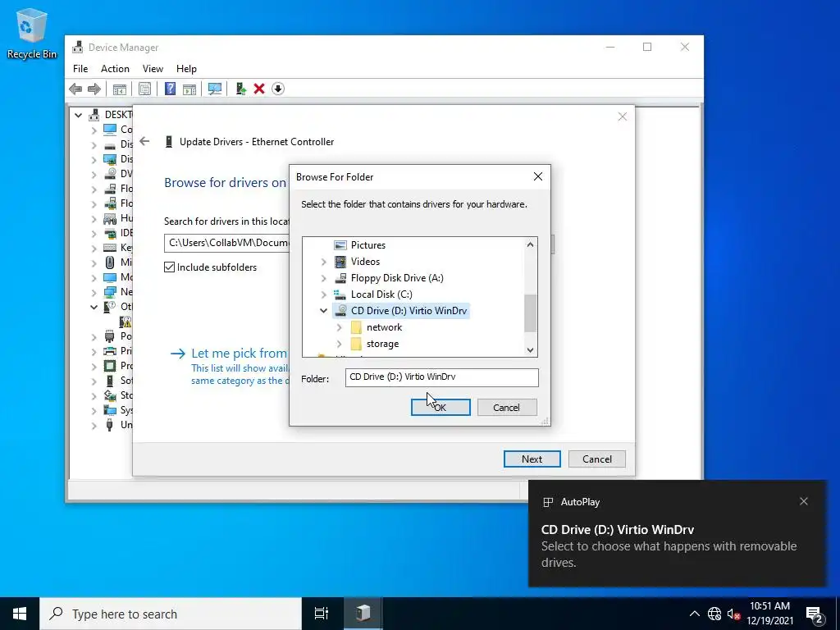Click the Disable device down-arrow icon
Viewport: 840px width, 630px height.
pyautogui.click(x=277, y=89)
